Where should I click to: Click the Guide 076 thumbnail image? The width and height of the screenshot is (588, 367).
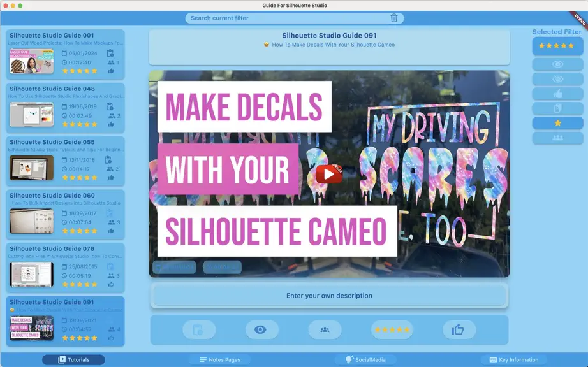[31, 275]
